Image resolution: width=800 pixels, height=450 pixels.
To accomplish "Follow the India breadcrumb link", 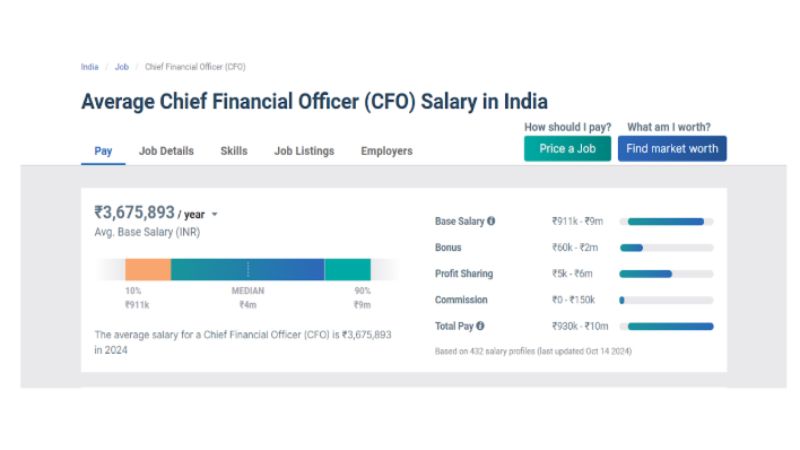I will coord(90,67).
